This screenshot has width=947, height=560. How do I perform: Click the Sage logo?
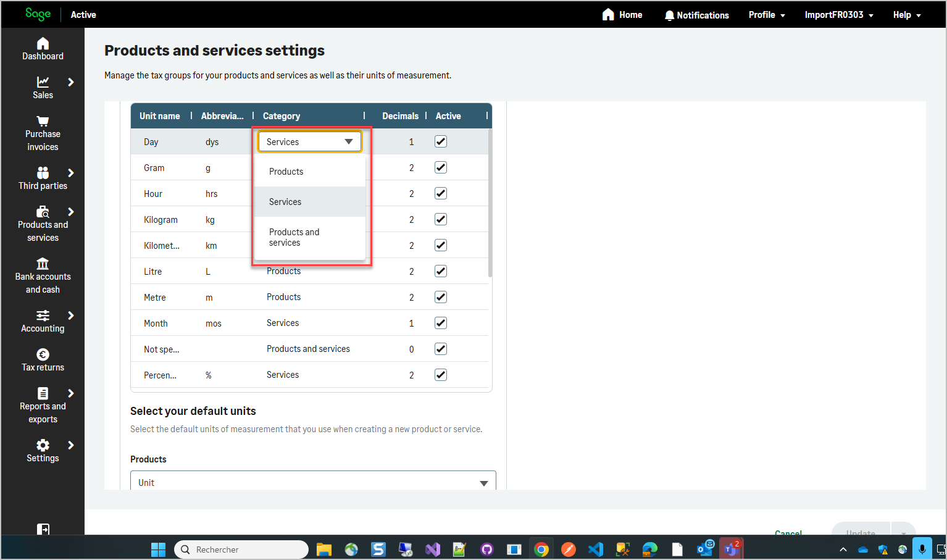(x=38, y=14)
